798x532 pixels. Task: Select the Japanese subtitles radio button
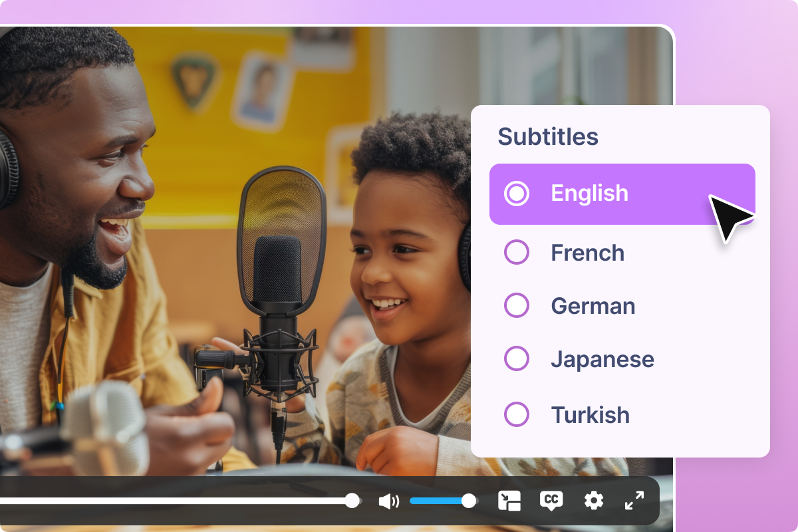tap(517, 360)
